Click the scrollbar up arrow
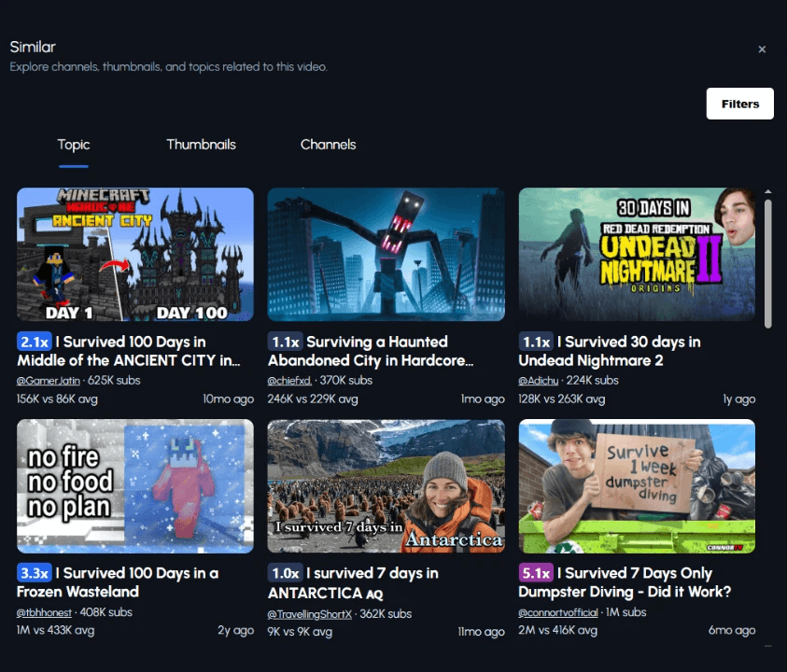 [x=768, y=191]
